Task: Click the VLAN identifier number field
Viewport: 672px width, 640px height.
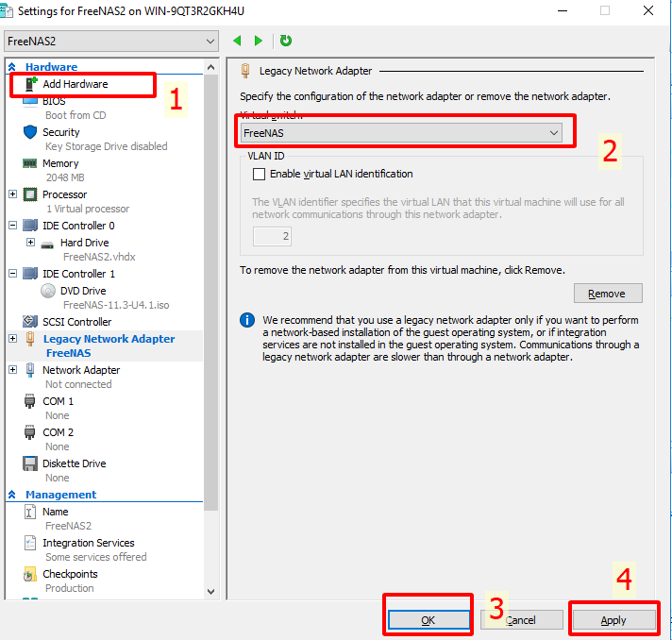Action: click(273, 236)
